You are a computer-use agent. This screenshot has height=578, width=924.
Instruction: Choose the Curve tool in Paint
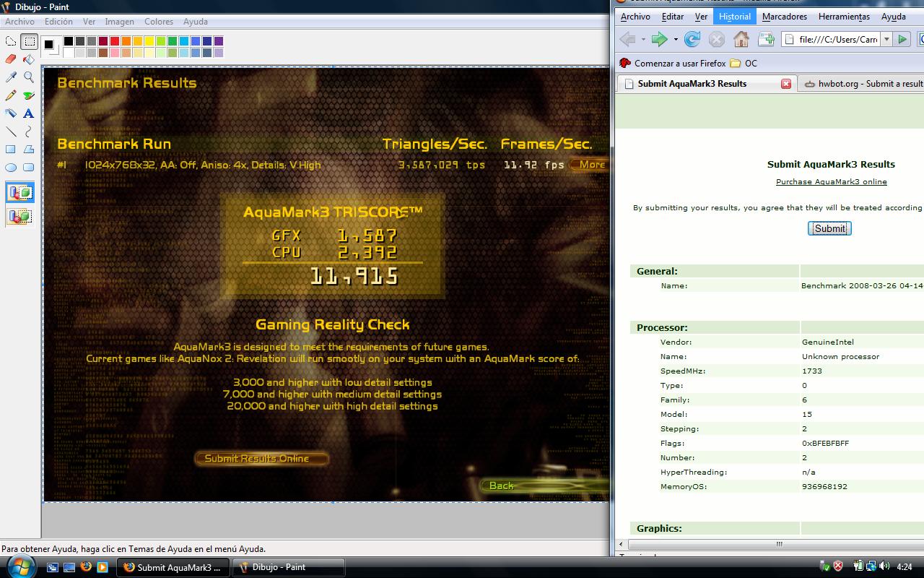(x=29, y=131)
